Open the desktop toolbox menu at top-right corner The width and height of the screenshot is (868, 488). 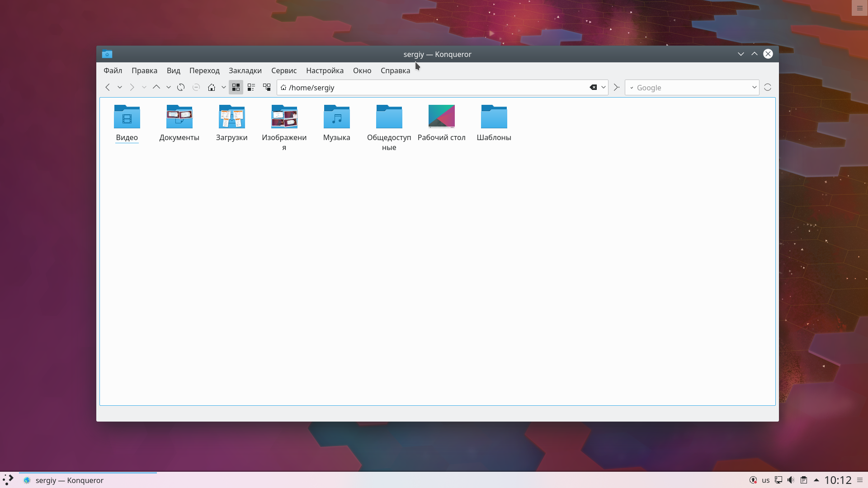[x=859, y=8]
